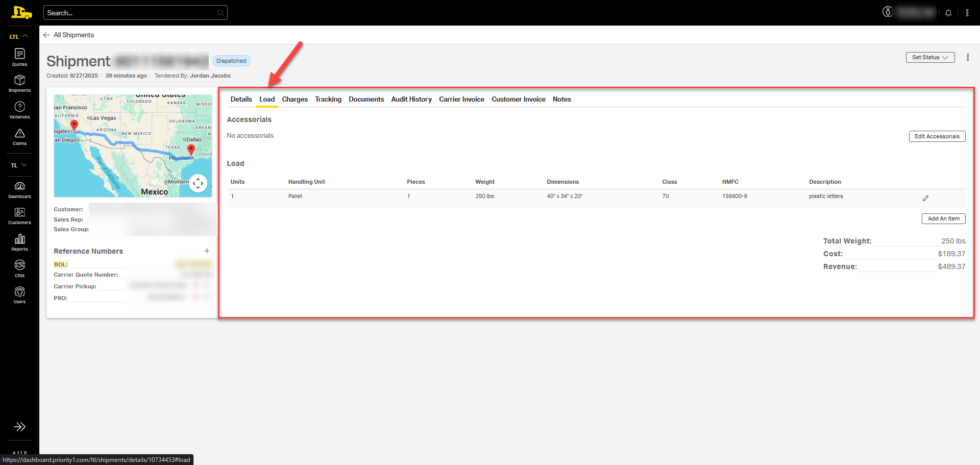Viewport: 980px width, 465px height.
Task: Switch to the Notes tab
Action: 562,99
